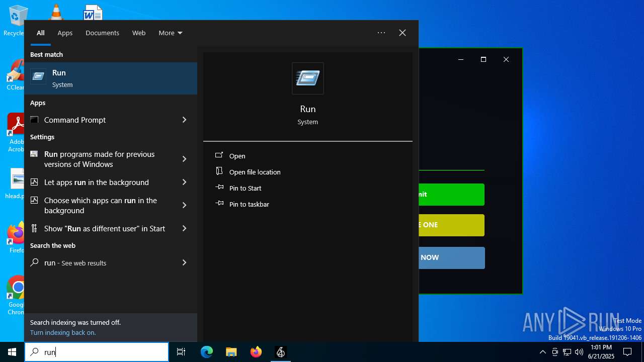
Task: Click the Command Prompt icon
Action: [34, 120]
